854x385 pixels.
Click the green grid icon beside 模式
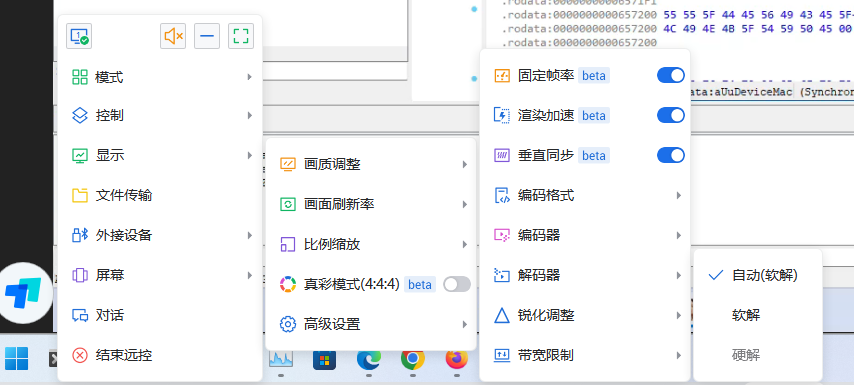tap(80, 77)
